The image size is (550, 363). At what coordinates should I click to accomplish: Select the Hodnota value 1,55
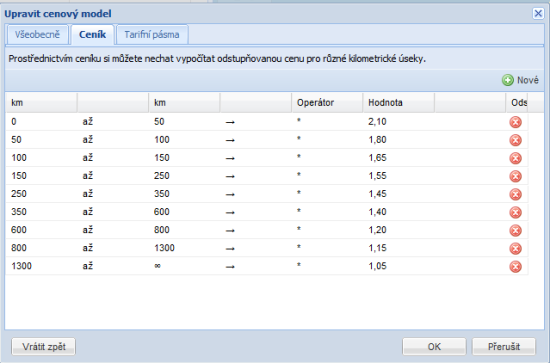coord(377,176)
